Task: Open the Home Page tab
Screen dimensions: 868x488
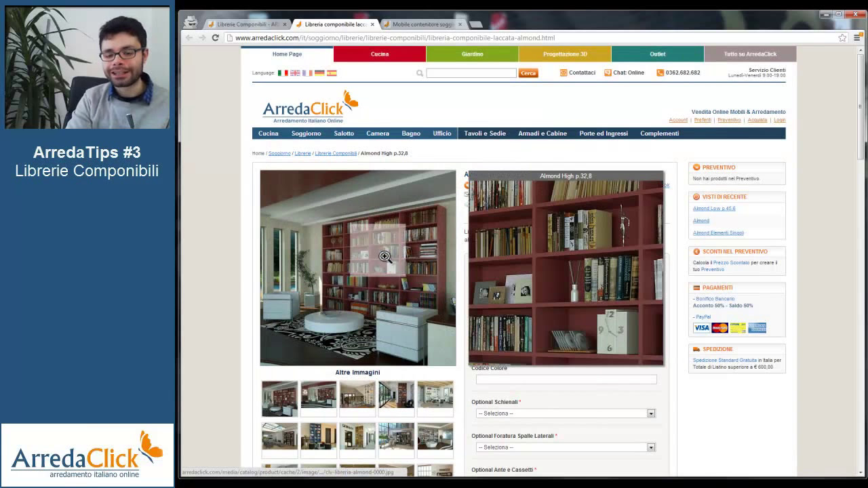Action: [287, 54]
